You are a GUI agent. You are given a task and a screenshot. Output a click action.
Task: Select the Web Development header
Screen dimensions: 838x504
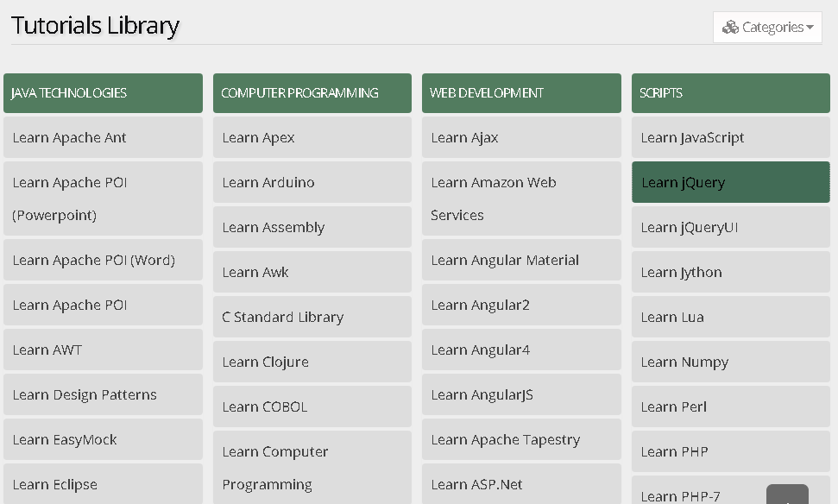click(521, 93)
